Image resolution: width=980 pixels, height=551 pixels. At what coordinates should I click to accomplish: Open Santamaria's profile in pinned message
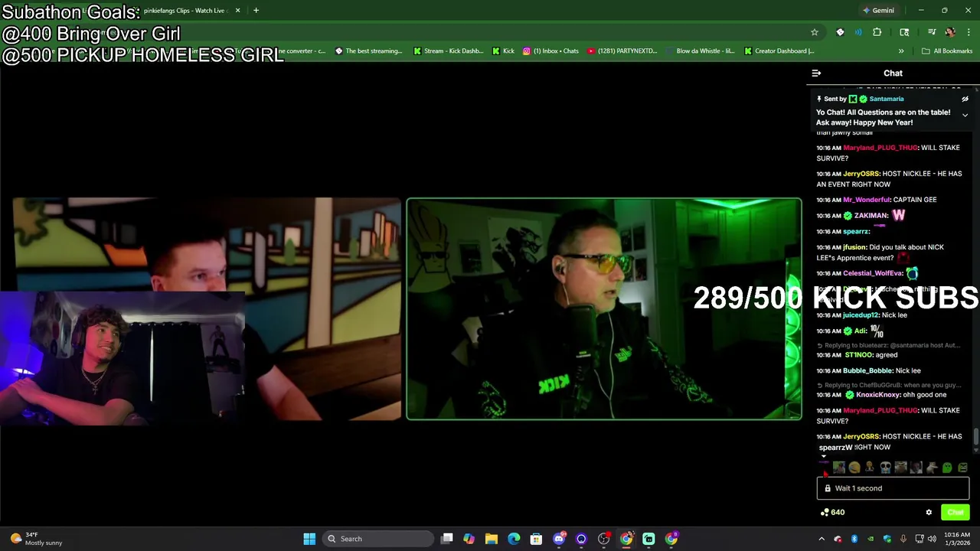[887, 99]
